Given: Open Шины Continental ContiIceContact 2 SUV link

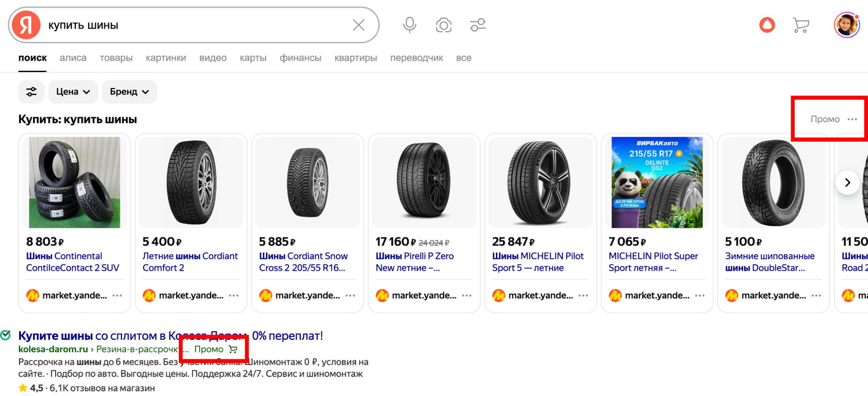Looking at the screenshot, I should (73, 262).
